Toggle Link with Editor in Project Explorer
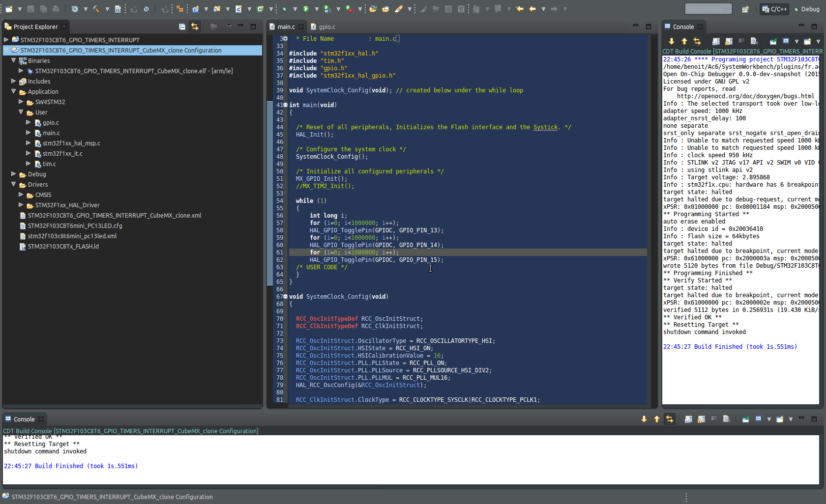 pyautogui.click(x=195, y=27)
